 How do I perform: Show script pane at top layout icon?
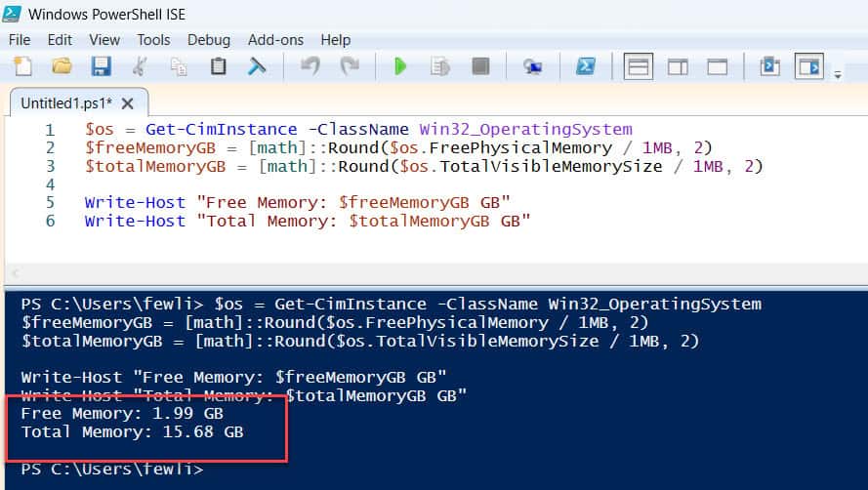click(x=639, y=66)
